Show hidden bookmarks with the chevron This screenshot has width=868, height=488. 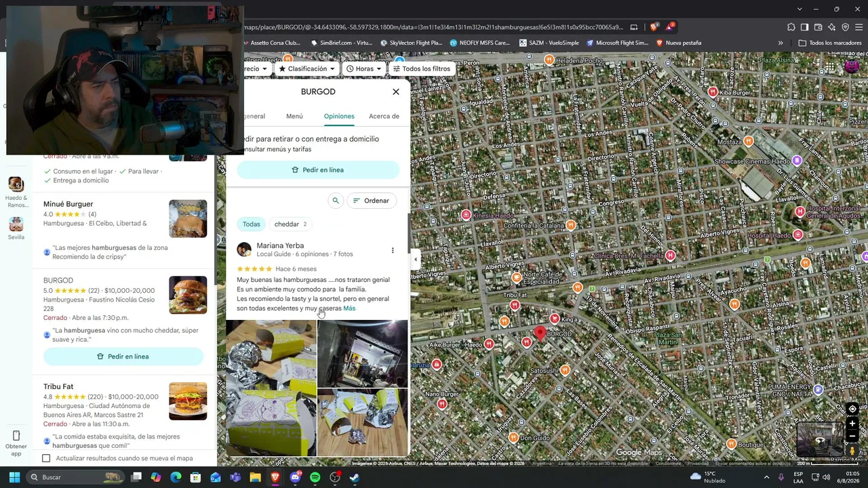click(x=781, y=43)
